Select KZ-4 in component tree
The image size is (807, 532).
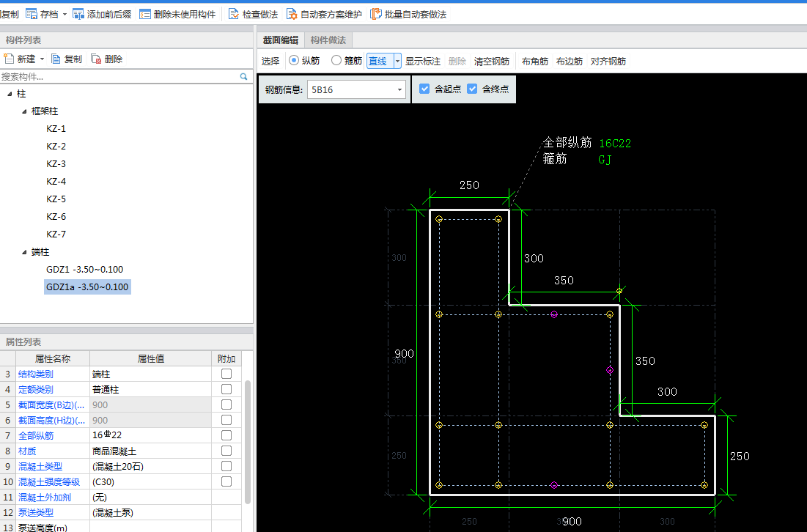pyautogui.click(x=56, y=181)
